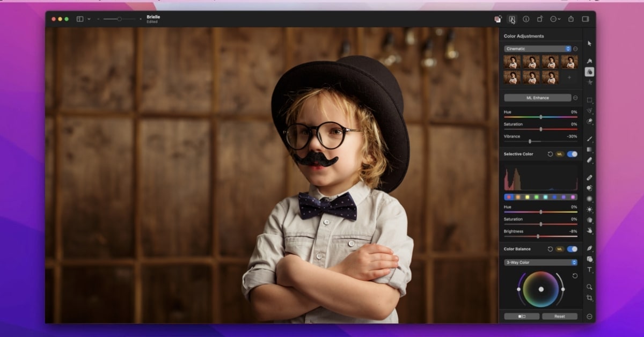
Task: Reset the 3-way color wheel
Action: click(575, 276)
